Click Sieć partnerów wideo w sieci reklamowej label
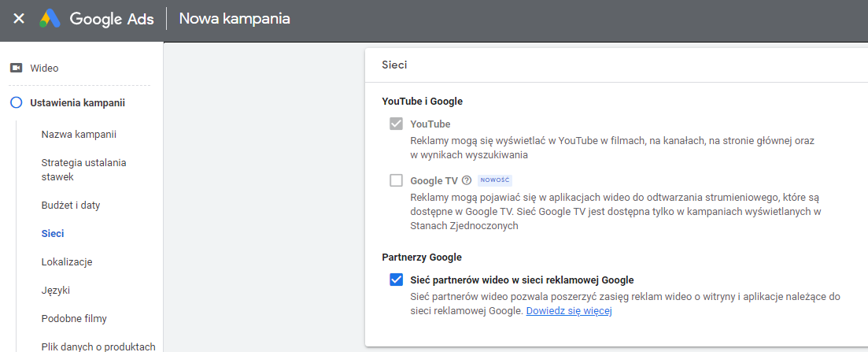The height and width of the screenshot is (352, 868). [522, 280]
